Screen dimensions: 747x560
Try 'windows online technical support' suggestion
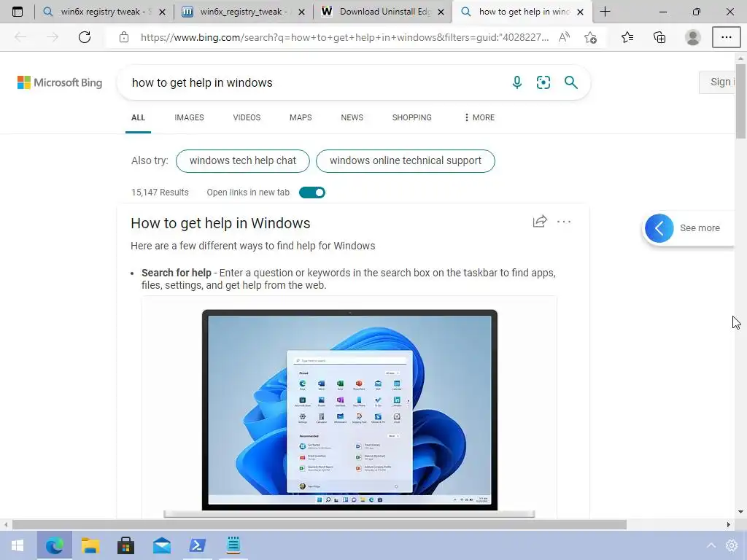point(406,161)
